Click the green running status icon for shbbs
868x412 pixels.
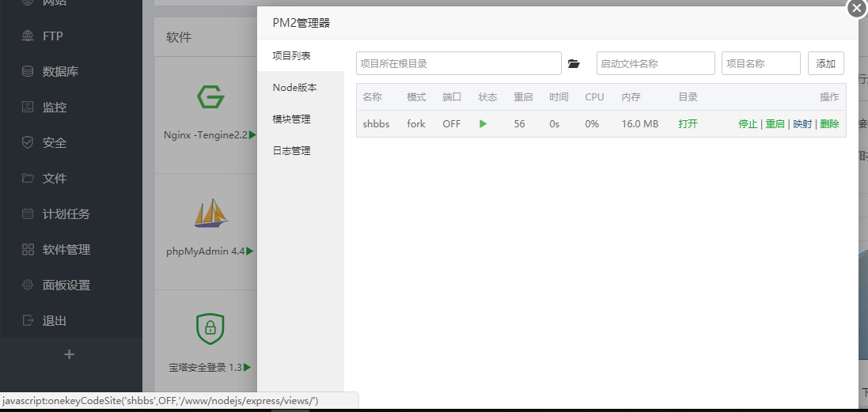tap(483, 124)
